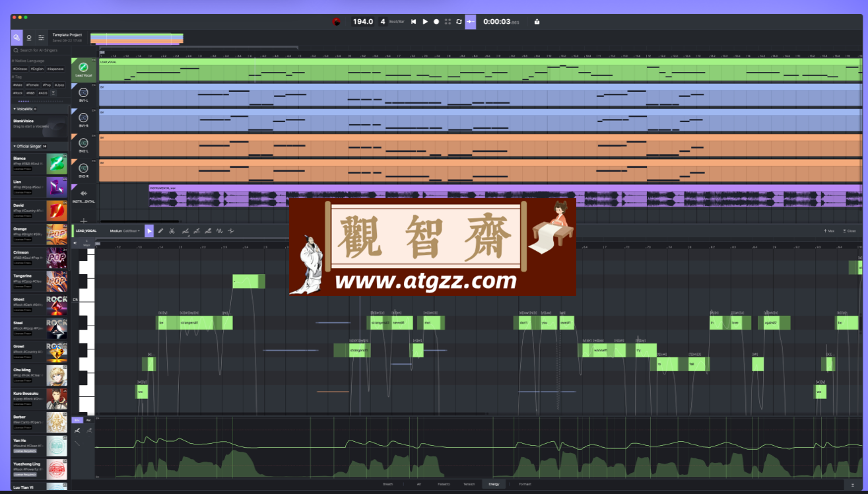Viewport: 868px width, 494px height.
Task: Click the BV1-L track singer icon
Action: click(84, 93)
